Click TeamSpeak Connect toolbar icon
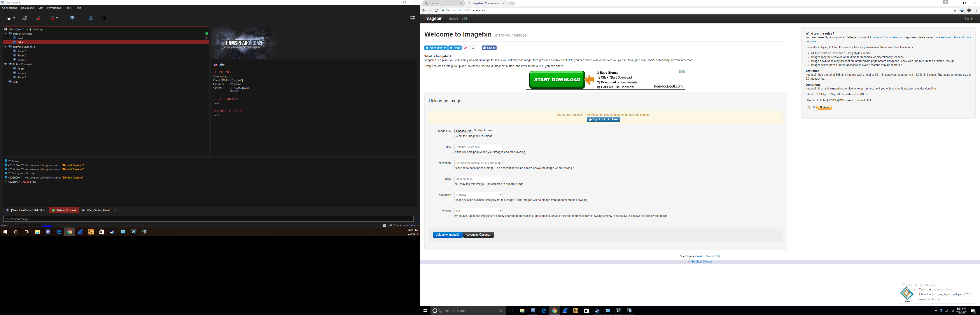980x315 pixels. [25, 18]
